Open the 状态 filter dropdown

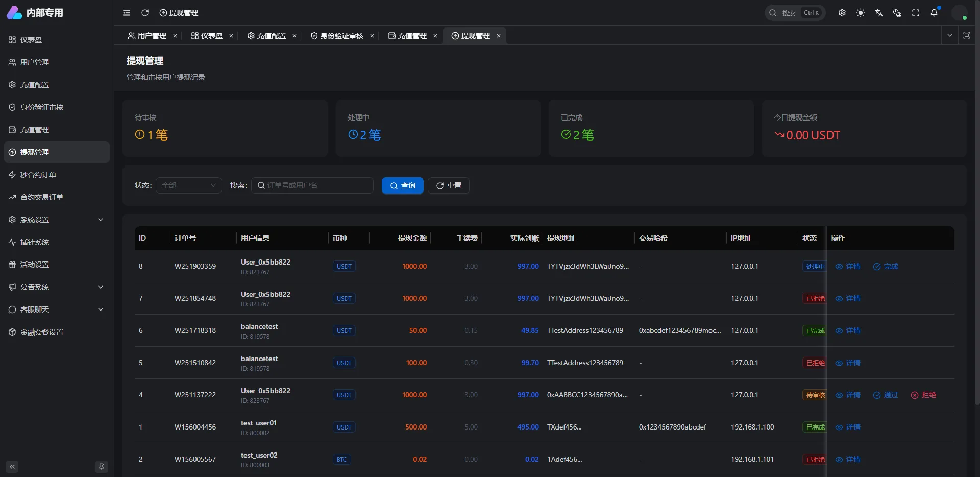pyautogui.click(x=188, y=185)
